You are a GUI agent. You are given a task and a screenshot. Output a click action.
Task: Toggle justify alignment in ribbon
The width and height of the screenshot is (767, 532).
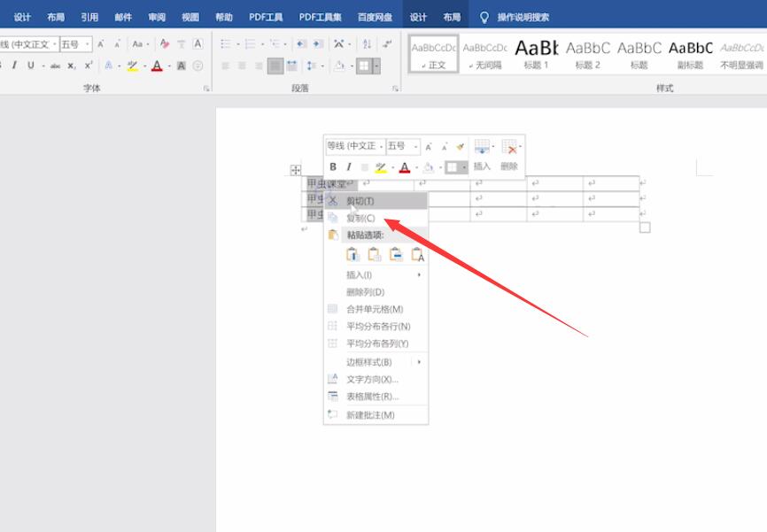click(275, 66)
